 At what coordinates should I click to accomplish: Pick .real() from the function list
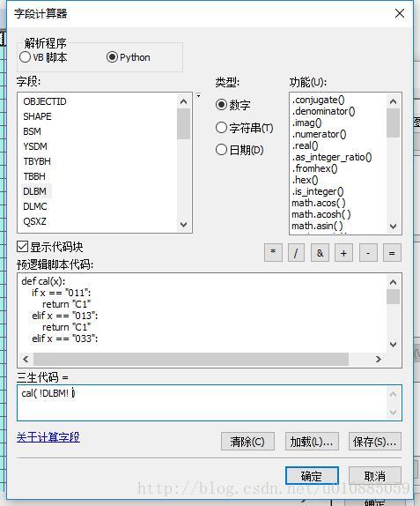tap(305, 145)
